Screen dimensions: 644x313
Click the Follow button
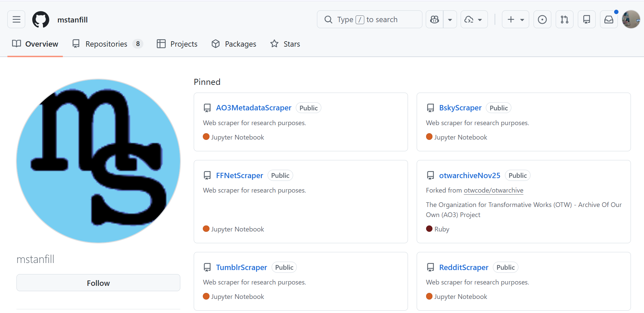pos(98,283)
